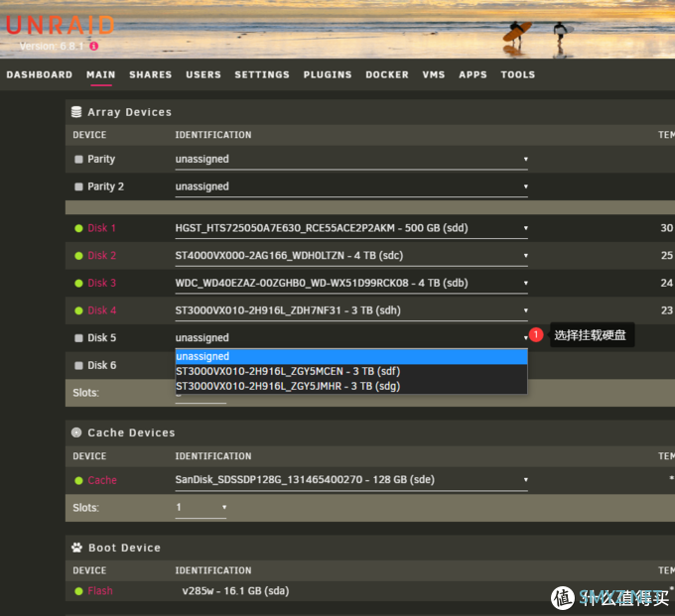The height and width of the screenshot is (616, 675).
Task: Open the Cache SanDisk device dropdown
Action: point(351,480)
